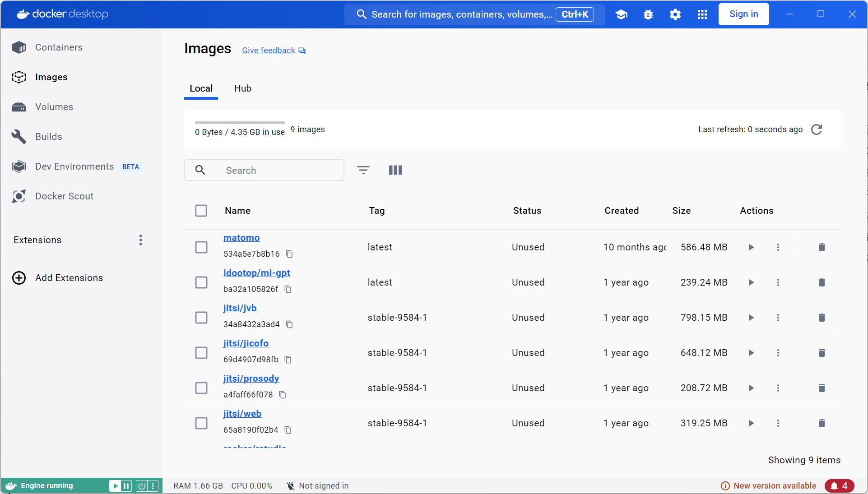Switch to the Hub tab
868x494 pixels.
tap(242, 88)
